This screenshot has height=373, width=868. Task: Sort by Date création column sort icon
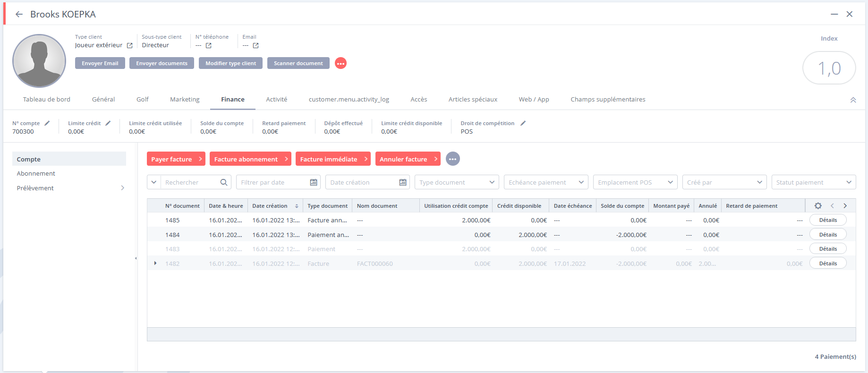point(297,206)
